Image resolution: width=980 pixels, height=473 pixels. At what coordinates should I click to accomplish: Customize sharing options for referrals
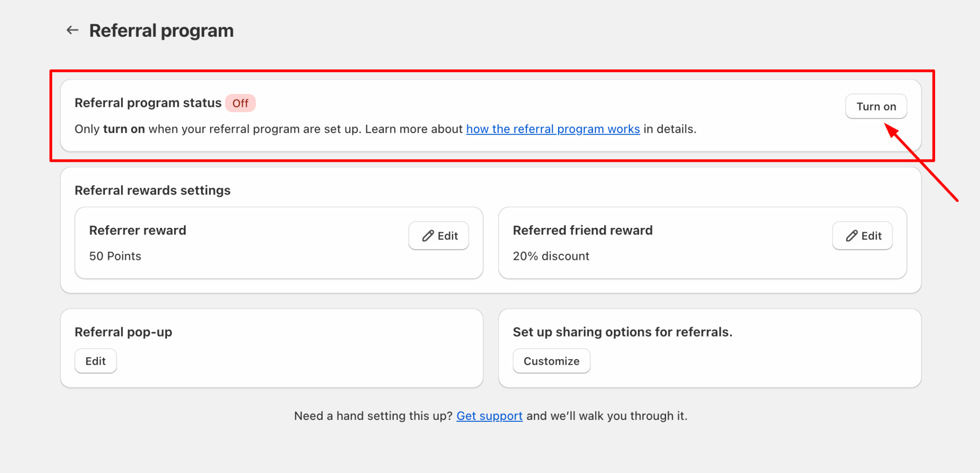551,361
